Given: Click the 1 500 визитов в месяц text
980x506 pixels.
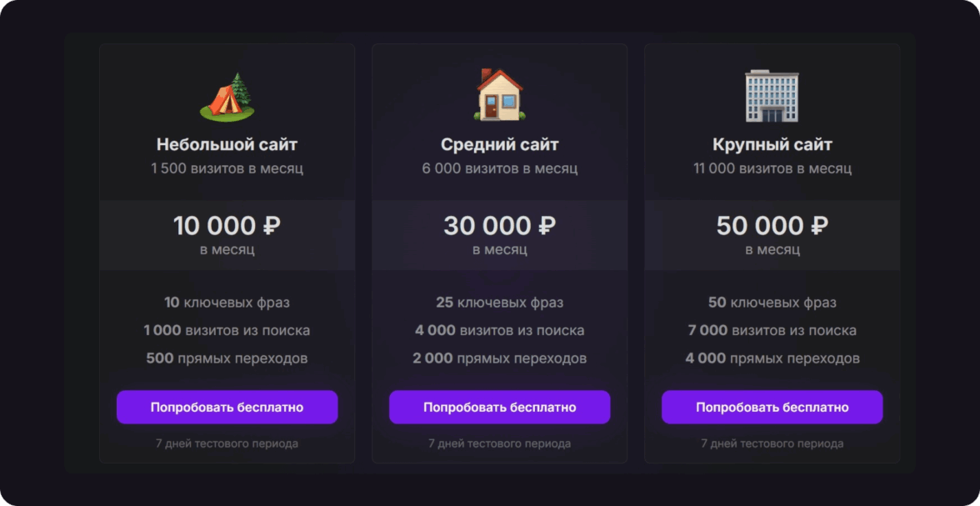Looking at the screenshot, I should 227,168.
